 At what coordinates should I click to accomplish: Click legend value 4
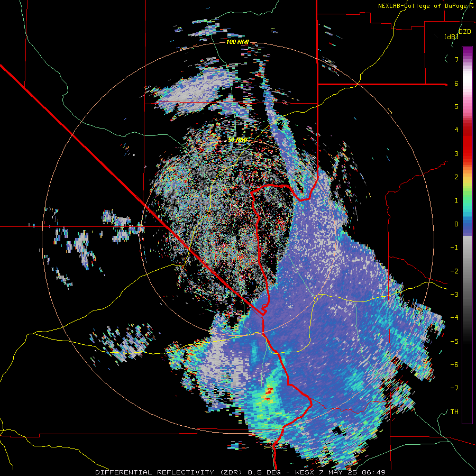pyautogui.click(x=456, y=130)
